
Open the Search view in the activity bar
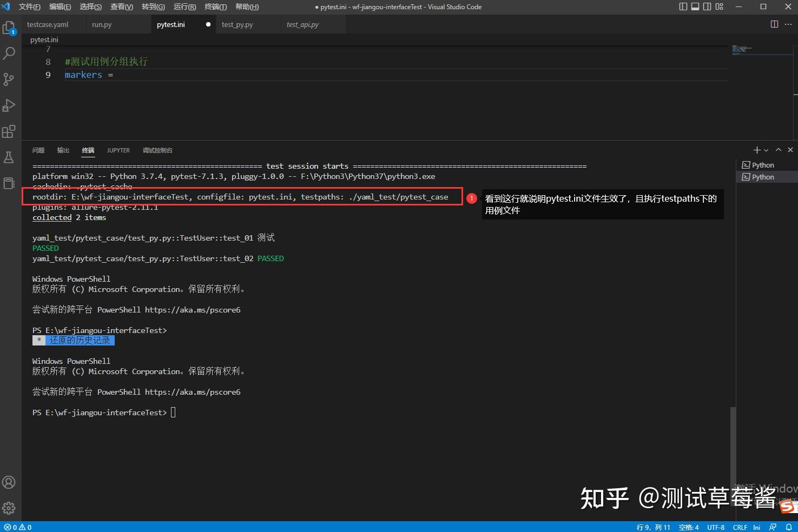[9, 53]
